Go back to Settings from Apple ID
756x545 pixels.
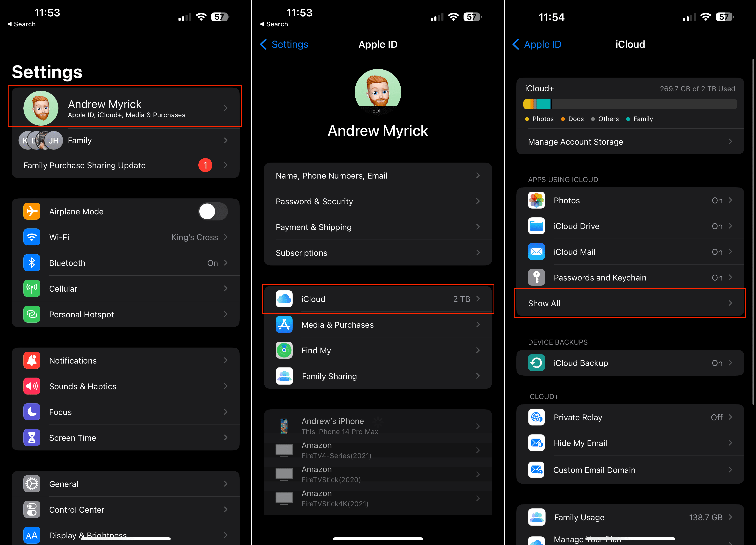[x=284, y=44]
